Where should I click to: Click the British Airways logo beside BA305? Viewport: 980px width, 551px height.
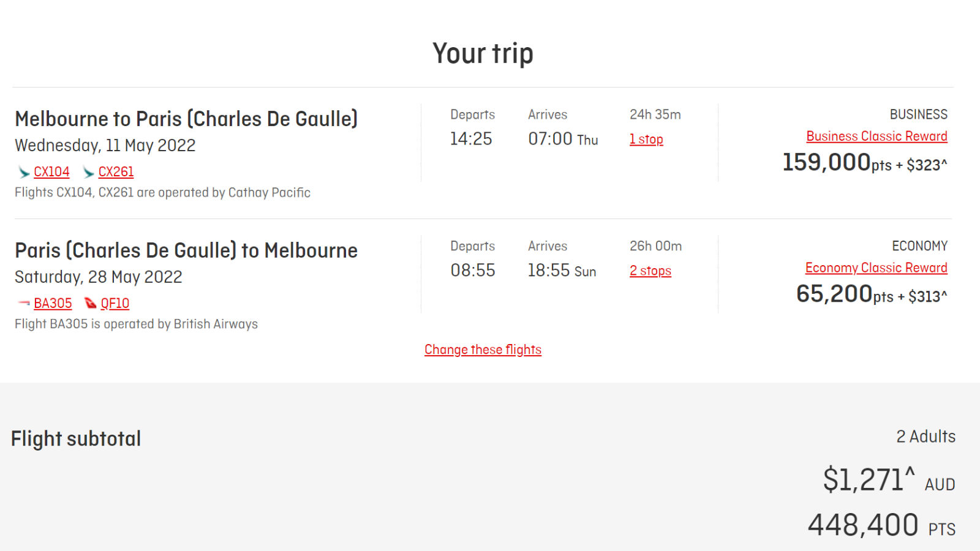click(24, 303)
